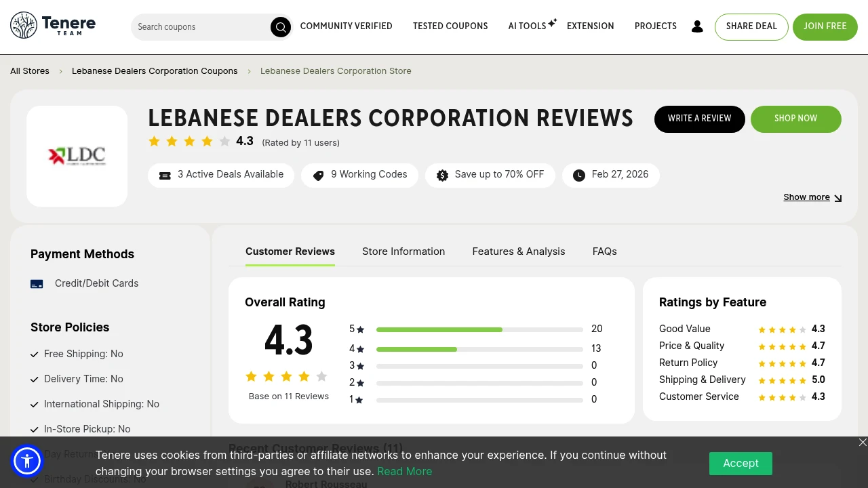Expand store details with Show more
The height and width of the screenshot is (488, 868).
pos(812,197)
